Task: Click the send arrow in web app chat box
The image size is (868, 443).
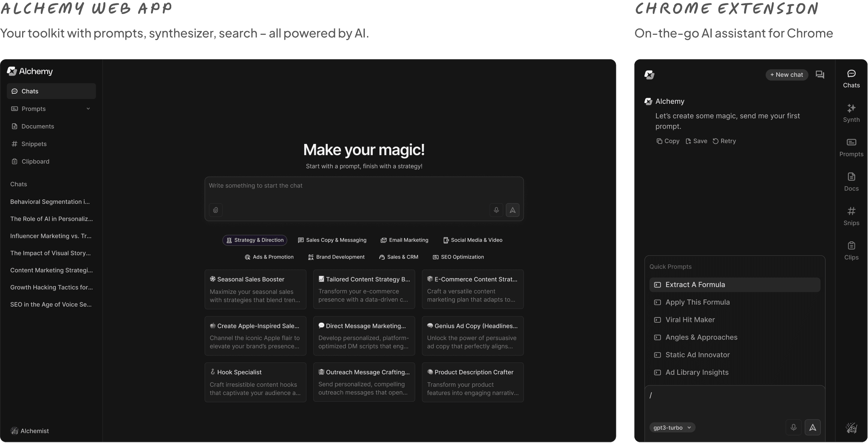Action: (513, 210)
